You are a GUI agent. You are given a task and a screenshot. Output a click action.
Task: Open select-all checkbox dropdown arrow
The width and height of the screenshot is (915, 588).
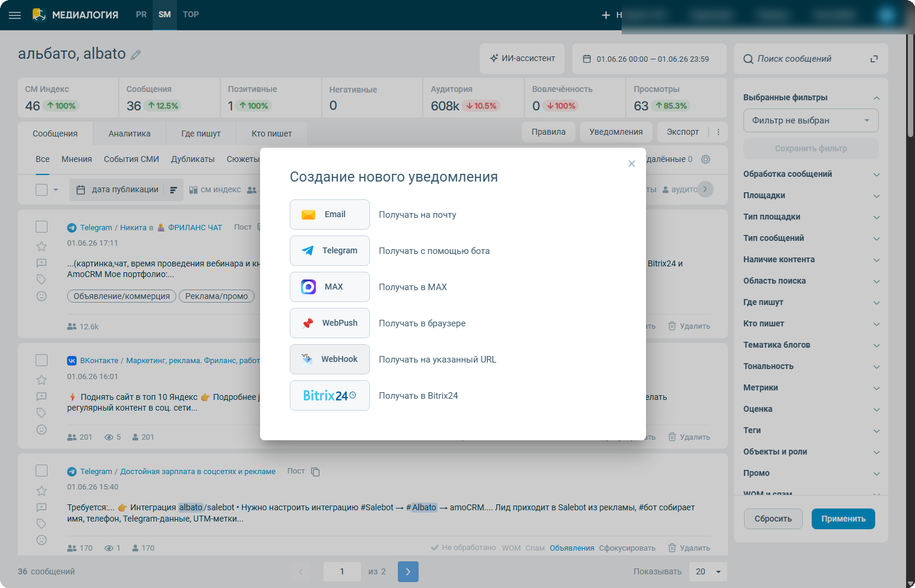click(56, 190)
